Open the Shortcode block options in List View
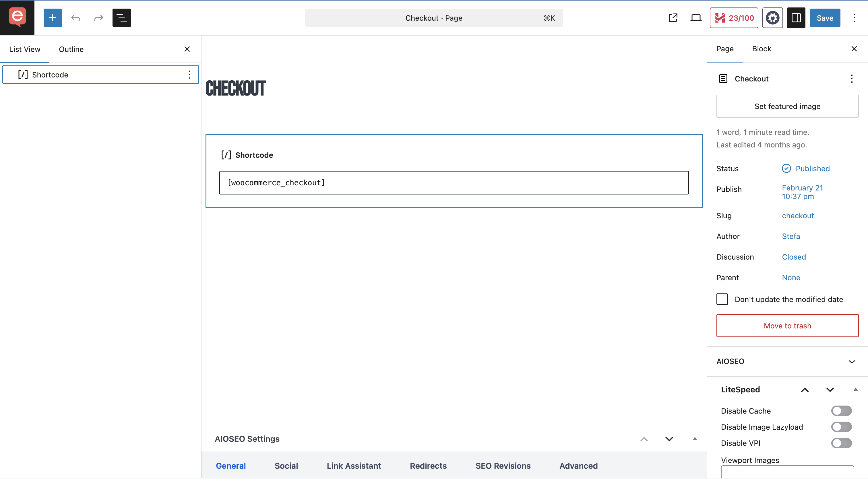 [x=189, y=74]
